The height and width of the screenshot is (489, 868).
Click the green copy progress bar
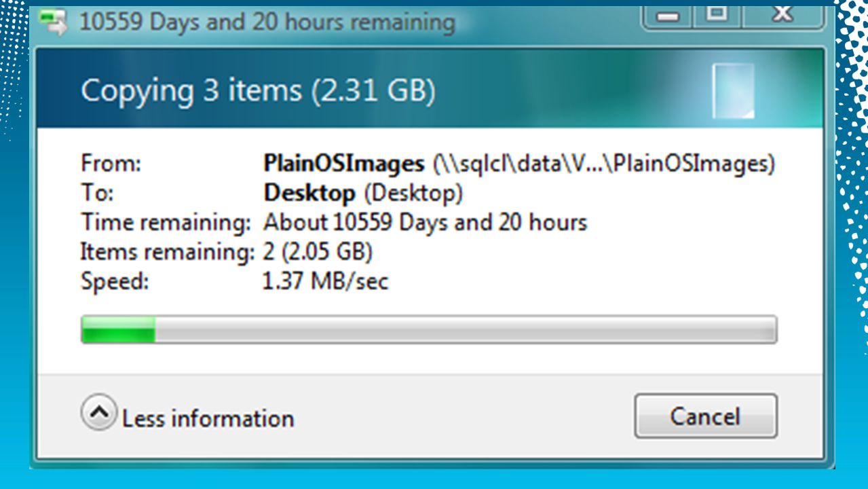pyautogui.click(x=428, y=329)
